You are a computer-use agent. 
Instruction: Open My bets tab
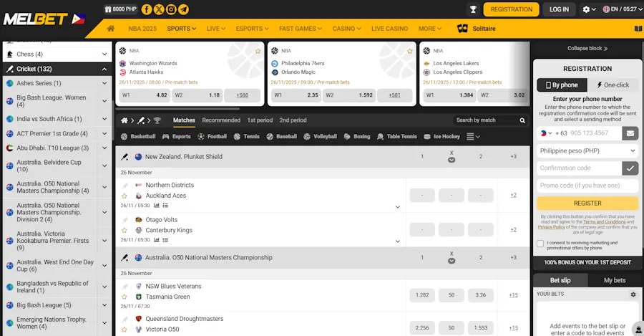[615, 280]
